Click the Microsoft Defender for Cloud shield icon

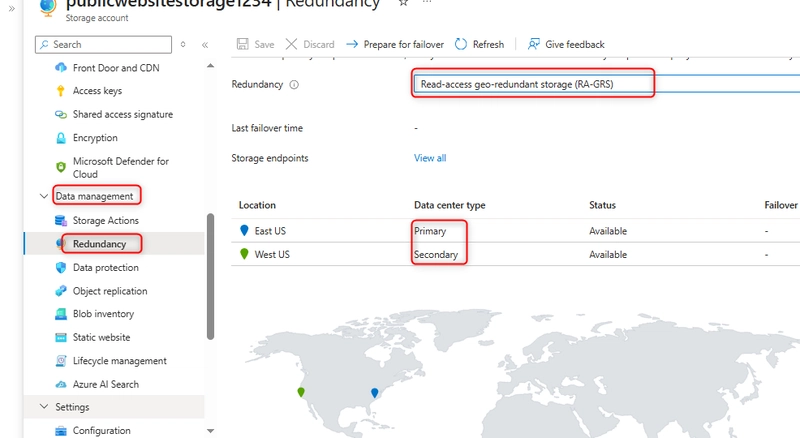tap(61, 167)
